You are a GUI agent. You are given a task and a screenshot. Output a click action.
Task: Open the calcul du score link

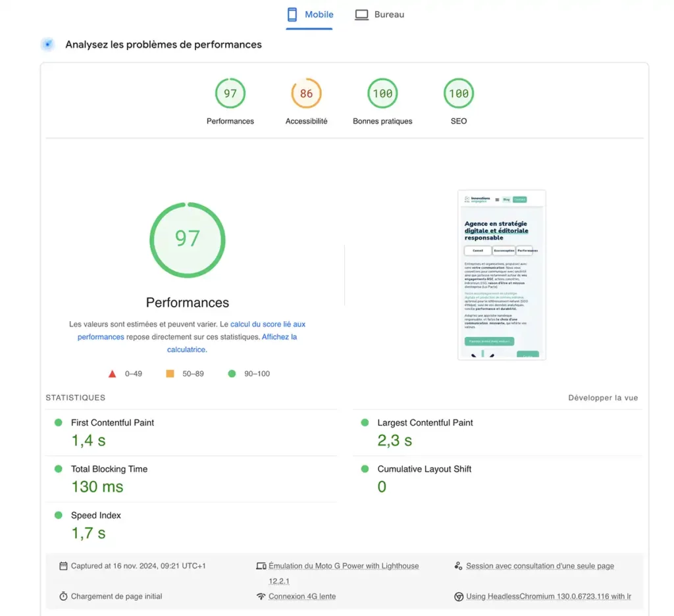pos(268,324)
